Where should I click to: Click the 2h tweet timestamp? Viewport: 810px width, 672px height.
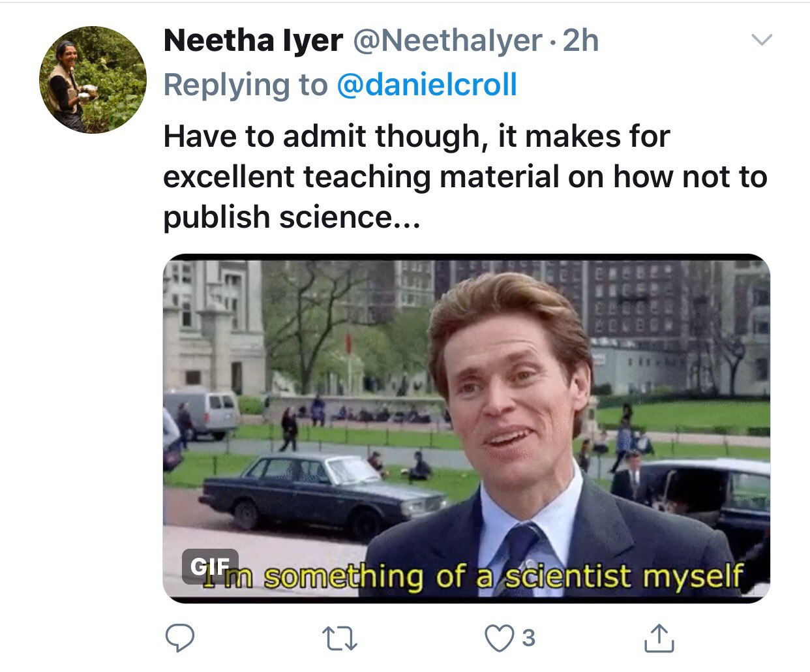[x=580, y=40]
